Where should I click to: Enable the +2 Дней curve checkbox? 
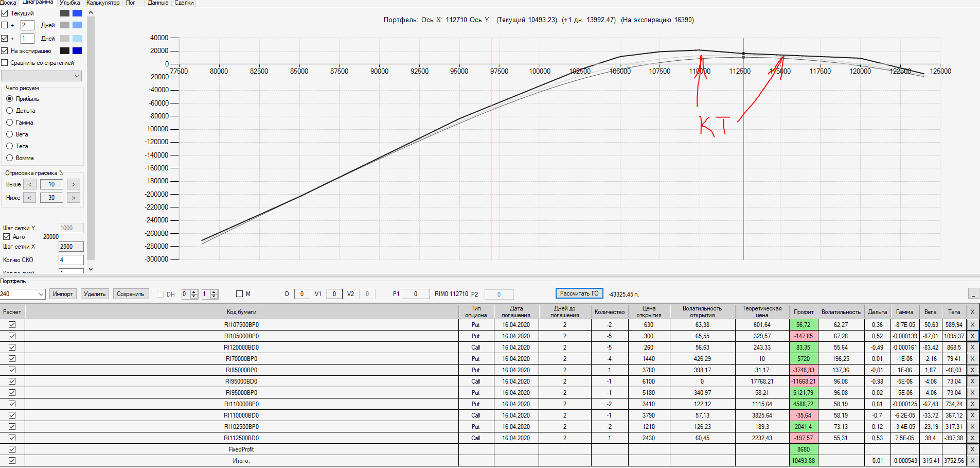(x=5, y=25)
